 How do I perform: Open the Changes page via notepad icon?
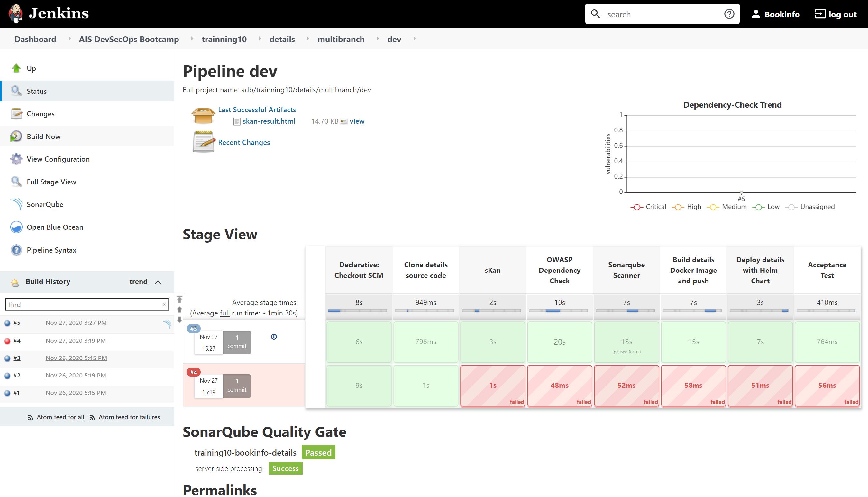click(x=16, y=113)
